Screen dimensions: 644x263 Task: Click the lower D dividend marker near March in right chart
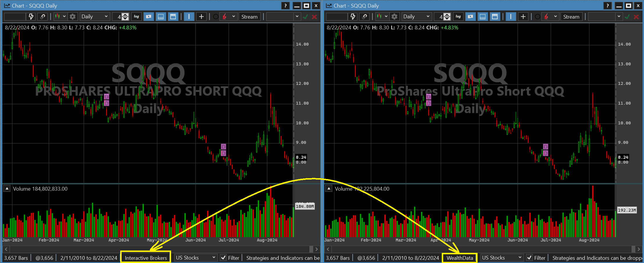pos(429,103)
